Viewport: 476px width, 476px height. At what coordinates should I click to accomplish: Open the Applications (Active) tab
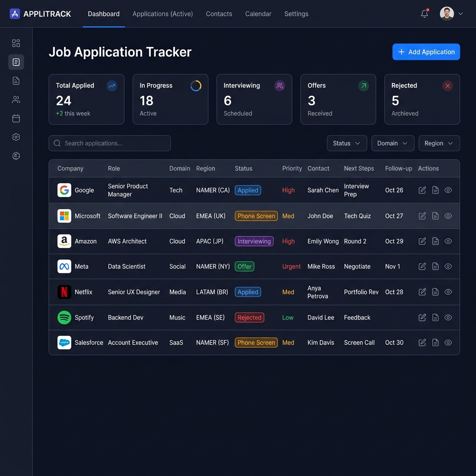point(163,14)
